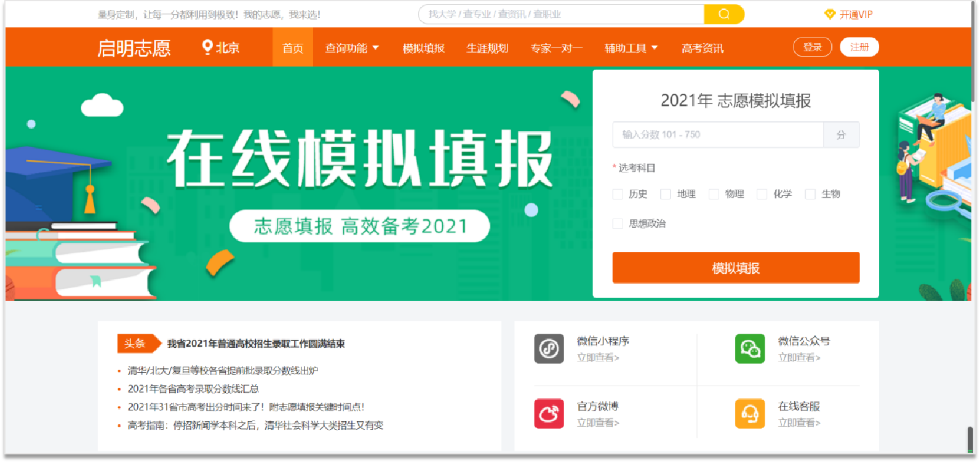Expand the 辅助工具 dropdown menu
Image resolution: width=980 pixels, height=463 pixels.
(x=631, y=48)
